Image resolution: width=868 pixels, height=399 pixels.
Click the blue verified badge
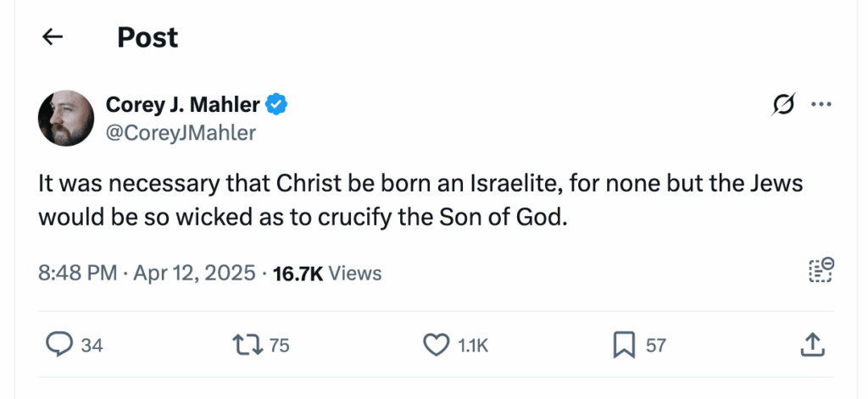(277, 104)
